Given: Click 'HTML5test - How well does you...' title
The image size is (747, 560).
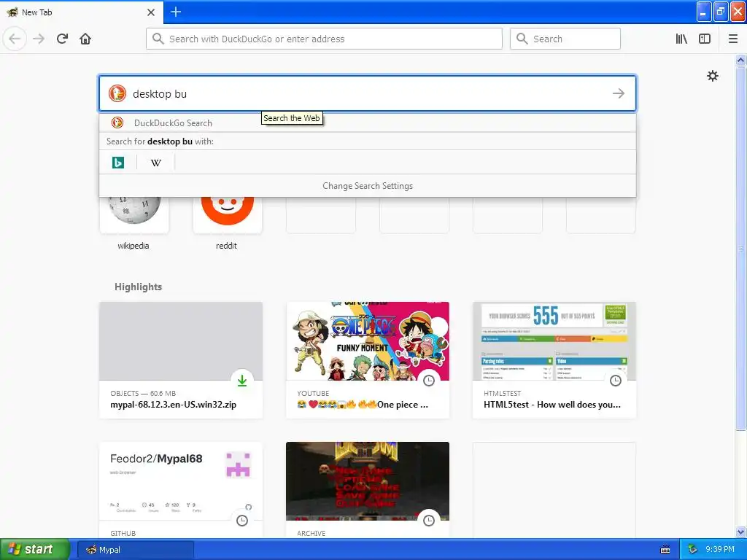Looking at the screenshot, I should tap(552, 404).
